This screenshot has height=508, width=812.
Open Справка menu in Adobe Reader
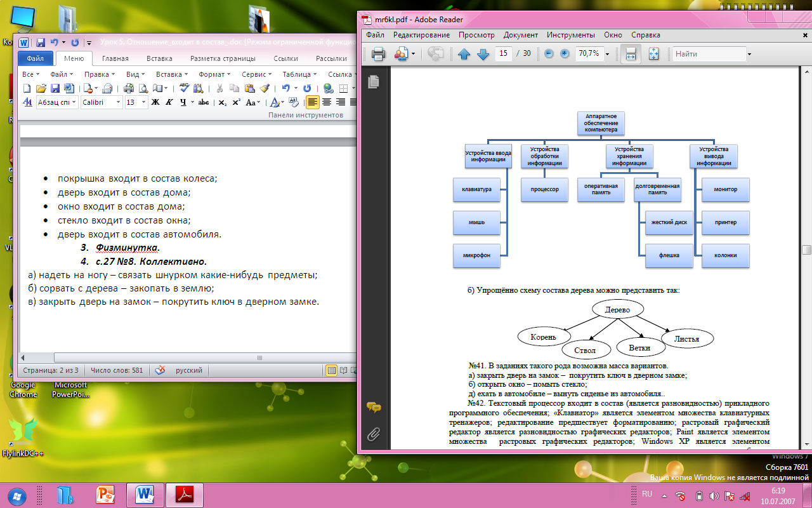pyautogui.click(x=646, y=35)
